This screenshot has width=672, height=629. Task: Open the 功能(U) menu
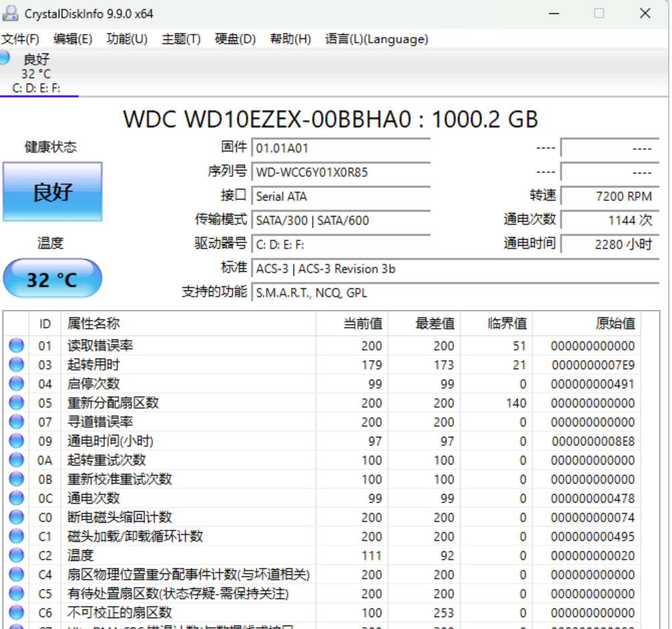pos(127,39)
